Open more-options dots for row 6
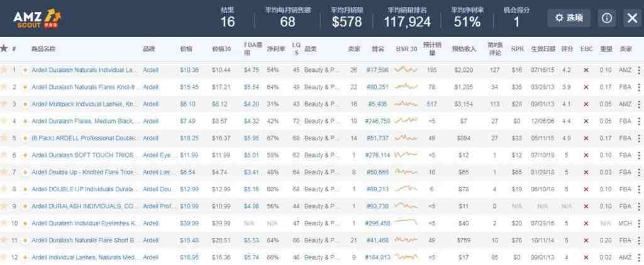This screenshot has width=644, height=265. 639,155
